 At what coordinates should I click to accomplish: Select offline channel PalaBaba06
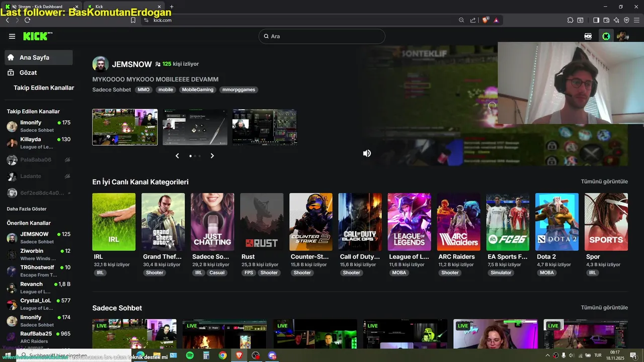point(39,160)
